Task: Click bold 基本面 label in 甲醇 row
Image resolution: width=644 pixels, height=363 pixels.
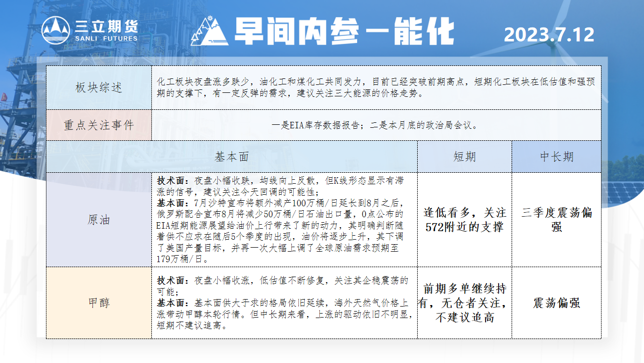Action: 172,303
